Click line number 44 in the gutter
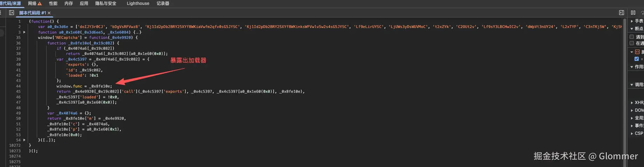This screenshot has width=644, height=167. point(18,86)
